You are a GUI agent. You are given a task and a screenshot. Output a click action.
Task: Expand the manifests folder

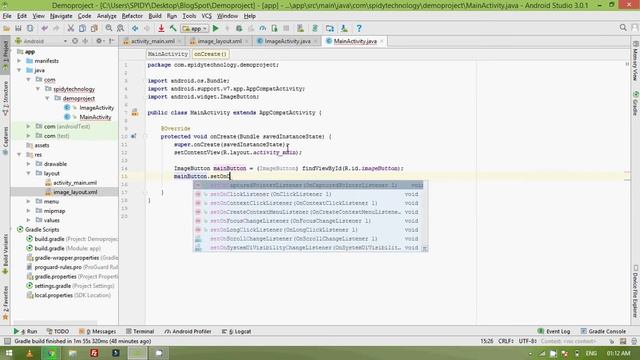tap(19, 61)
